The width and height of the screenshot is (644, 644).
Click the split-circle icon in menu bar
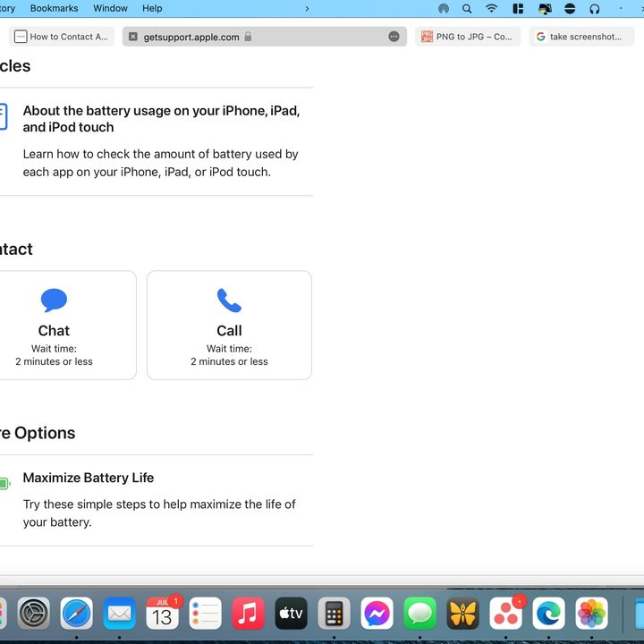coord(570,9)
